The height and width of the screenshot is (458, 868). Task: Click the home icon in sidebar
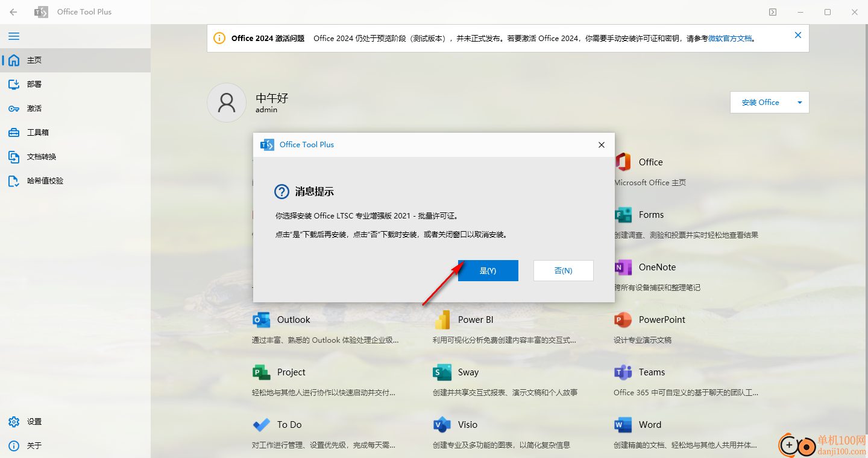pyautogui.click(x=14, y=60)
